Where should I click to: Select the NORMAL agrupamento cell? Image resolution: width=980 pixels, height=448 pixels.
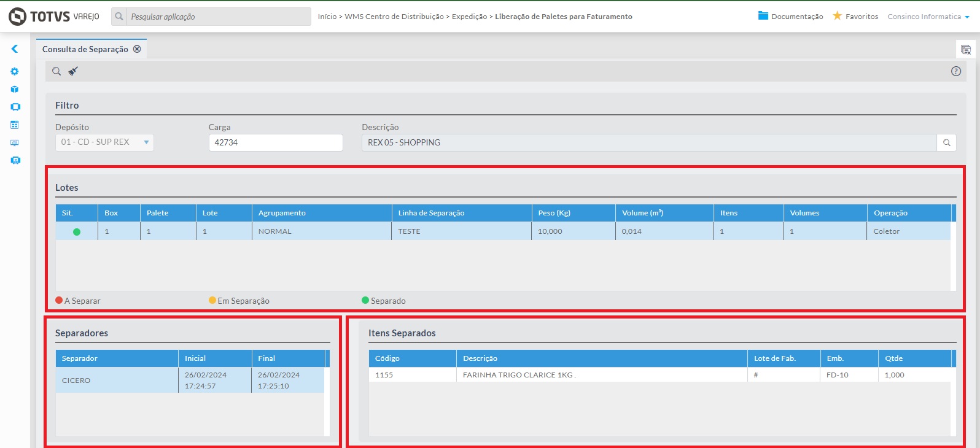click(322, 231)
